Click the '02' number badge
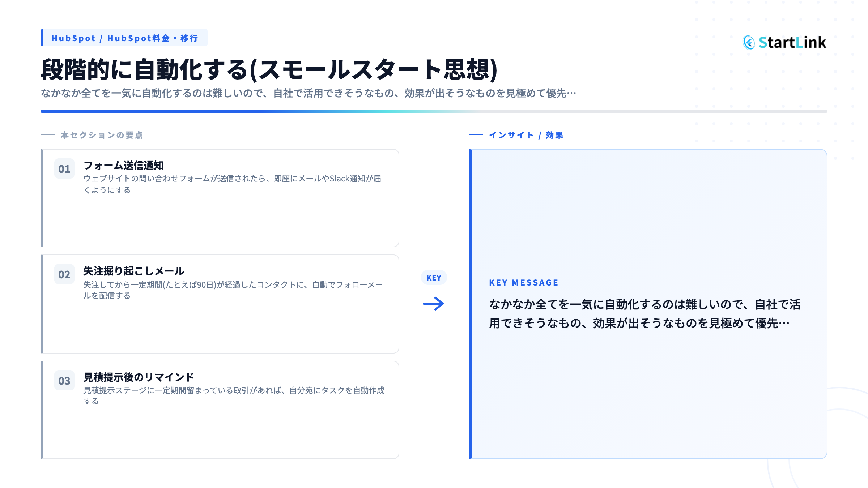 tap(64, 274)
